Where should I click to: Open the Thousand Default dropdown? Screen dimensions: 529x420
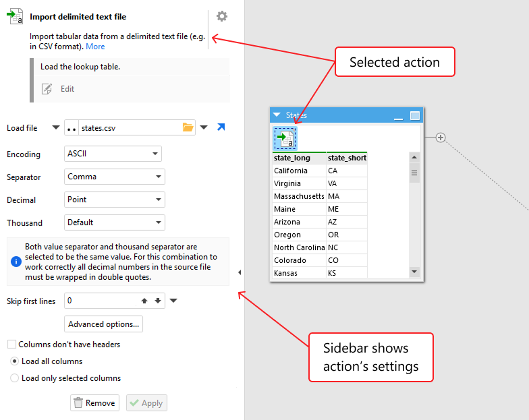(115, 222)
